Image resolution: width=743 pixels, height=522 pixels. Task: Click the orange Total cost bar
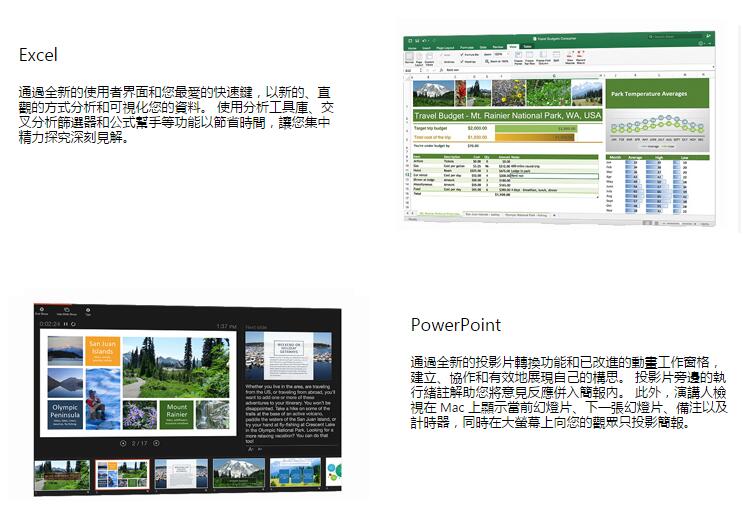coord(535,137)
